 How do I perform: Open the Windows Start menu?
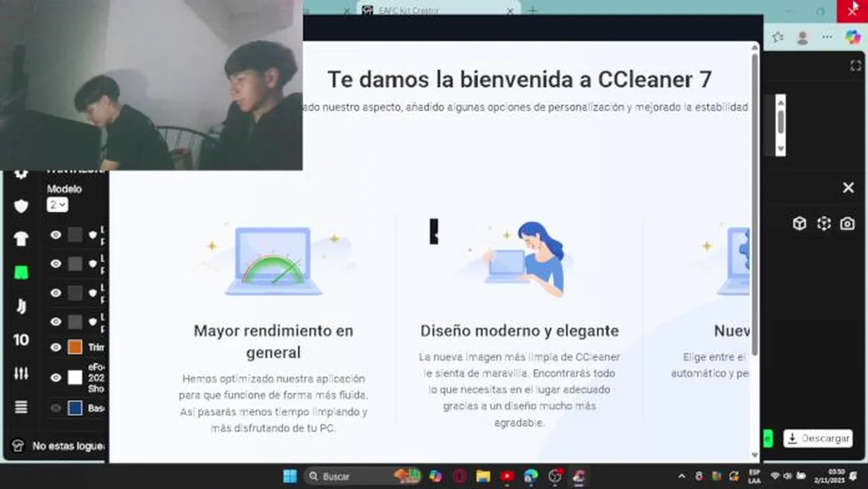pyautogui.click(x=290, y=476)
